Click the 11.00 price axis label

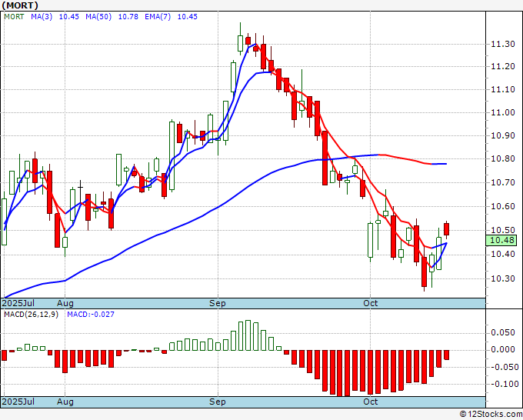click(x=503, y=113)
